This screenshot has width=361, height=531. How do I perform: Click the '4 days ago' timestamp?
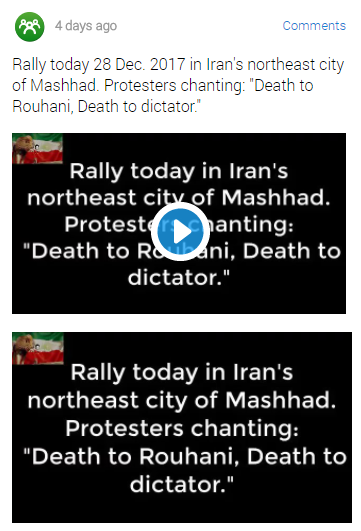coord(86,26)
